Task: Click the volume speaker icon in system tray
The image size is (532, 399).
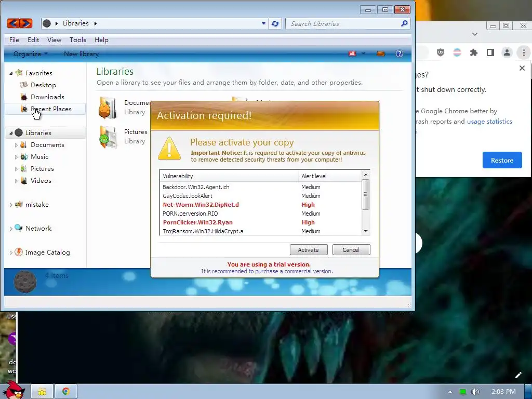Action: click(x=475, y=392)
